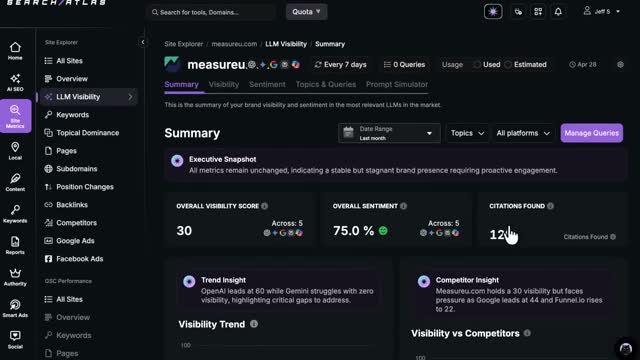Follow the measureu.com breadcrumb link
The height and width of the screenshot is (360, 640).
234,44
